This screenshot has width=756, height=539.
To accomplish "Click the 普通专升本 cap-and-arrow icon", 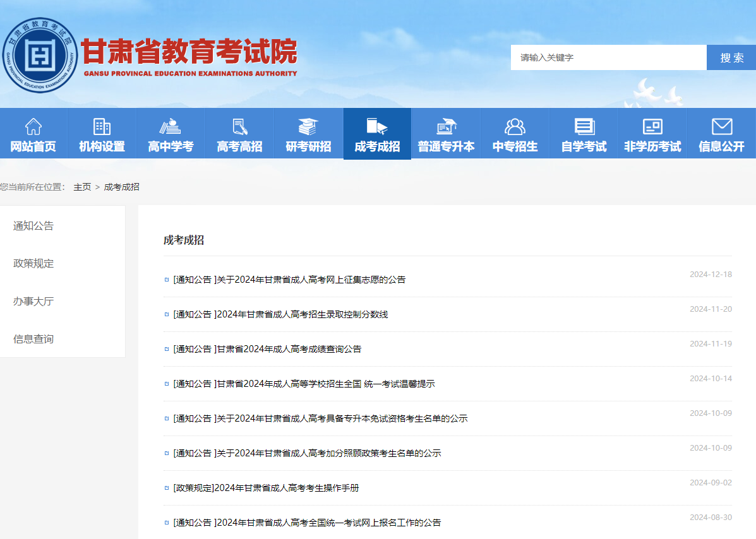I will pos(446,125).
